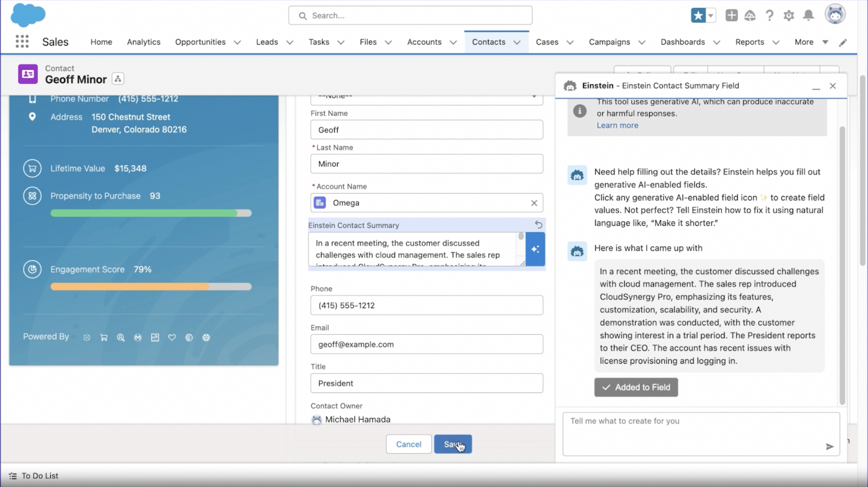Click the Engagement Score progress bar

pyautogui.click(x=151, y=286)
